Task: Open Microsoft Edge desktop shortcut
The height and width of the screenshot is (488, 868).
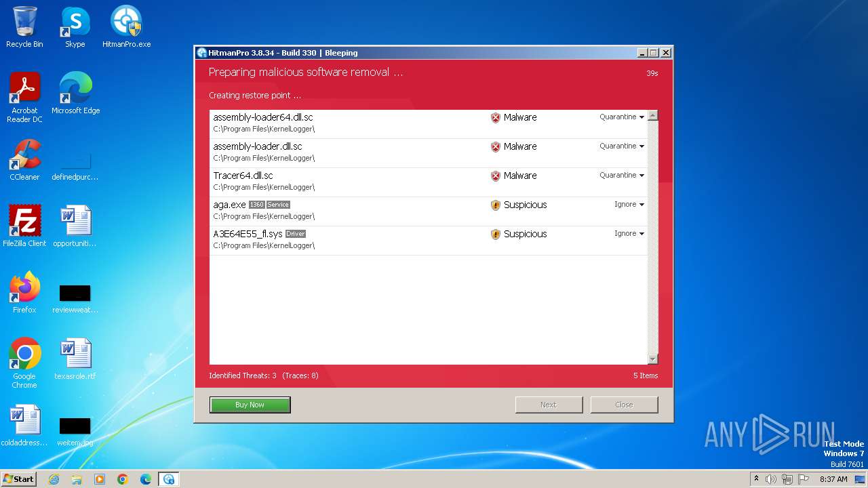Action: [x=75, y=93]
